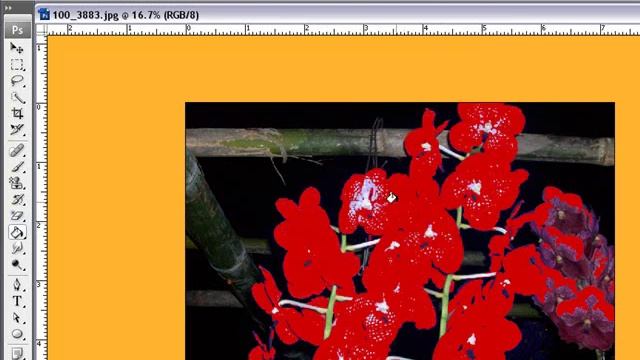Collapse toolbox with double-arrow toggle
Screen dimensions: 640x360
point(8,7)
